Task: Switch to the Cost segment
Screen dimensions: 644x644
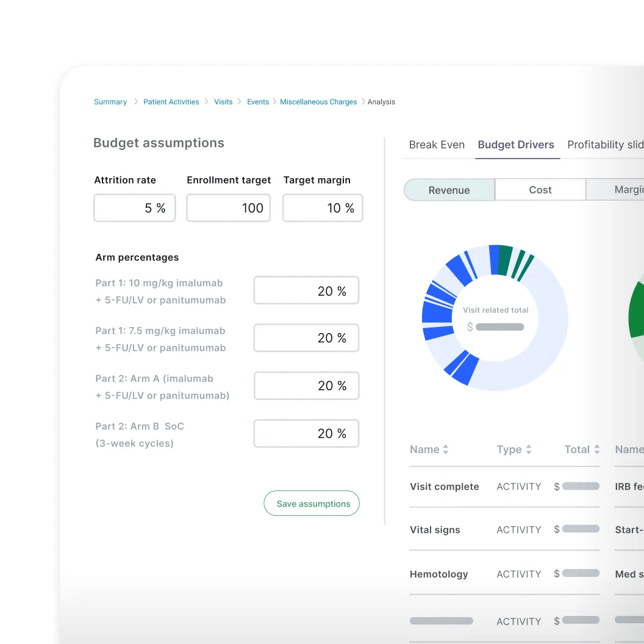Action: [540, 190]
